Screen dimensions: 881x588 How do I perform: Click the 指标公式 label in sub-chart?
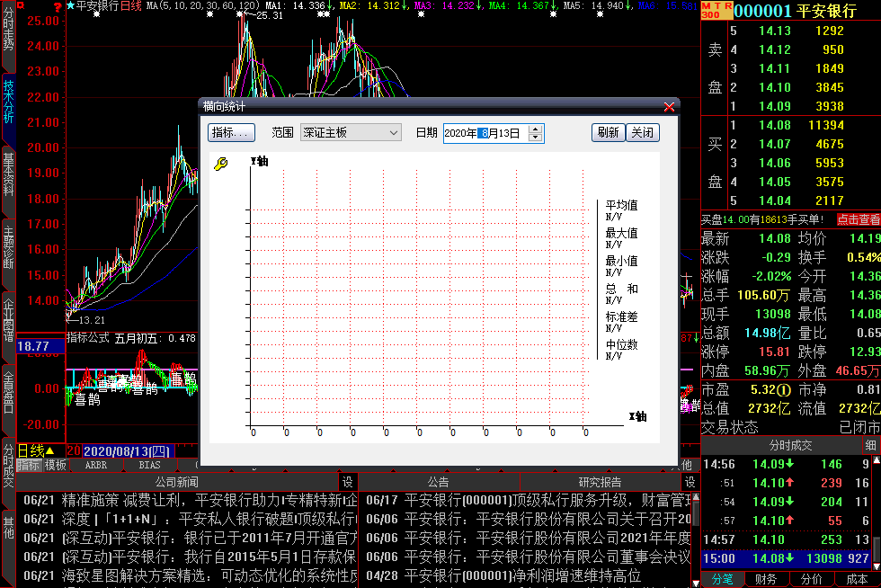[x=88, y=338]
